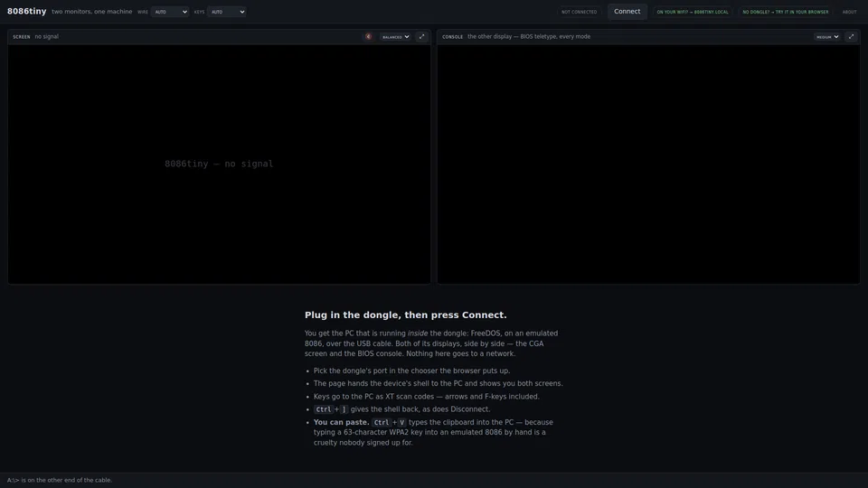The image size is (868, 488).
Task: Click the 'Not connected' status badge
Action: tap(579, 12)
